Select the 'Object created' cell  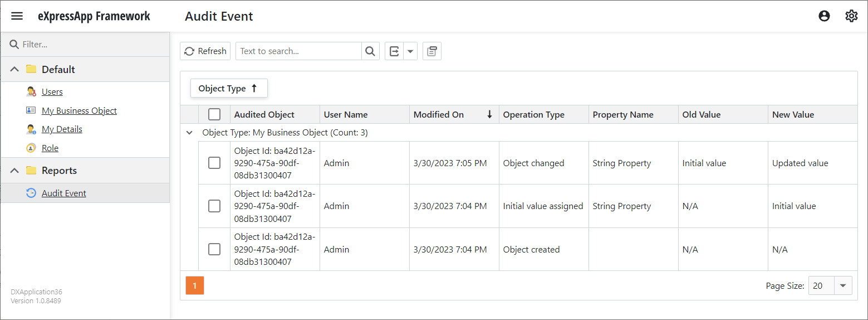pos(544,249)
